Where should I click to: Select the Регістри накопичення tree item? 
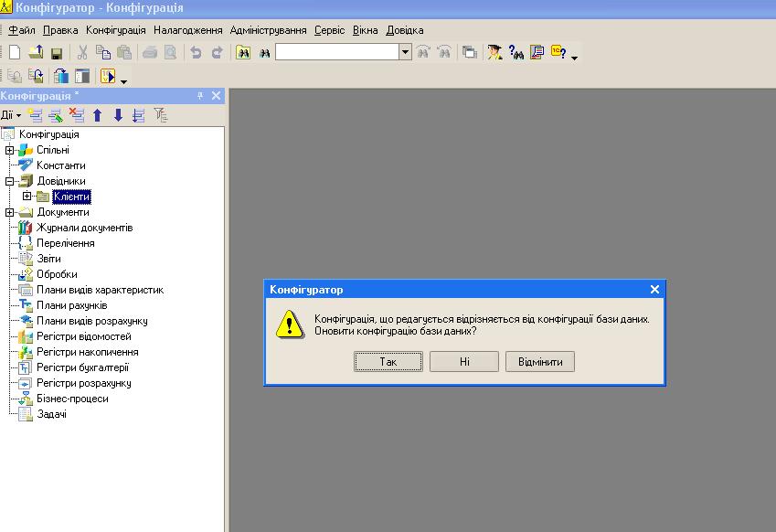click(x=87, y=352)
